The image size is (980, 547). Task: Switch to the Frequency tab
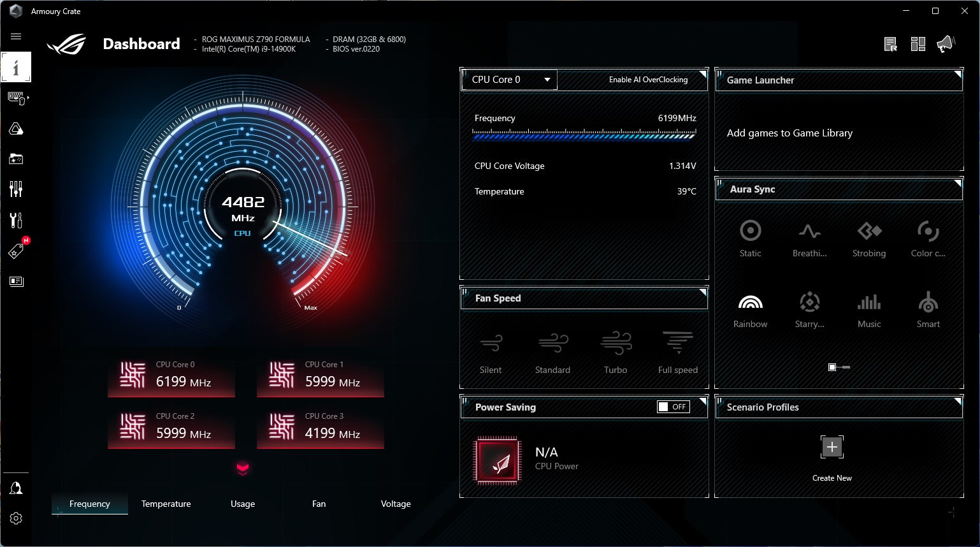coord(90,504)
